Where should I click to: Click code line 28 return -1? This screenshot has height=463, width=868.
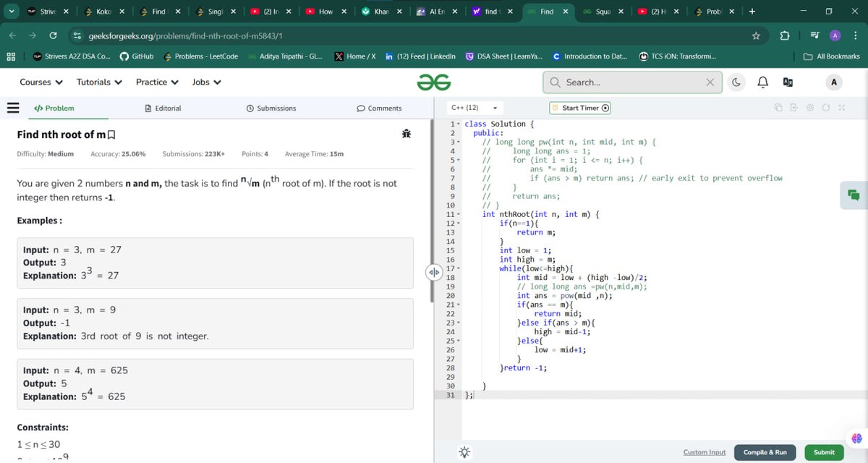pyautogui.click(x=523, y=368)
